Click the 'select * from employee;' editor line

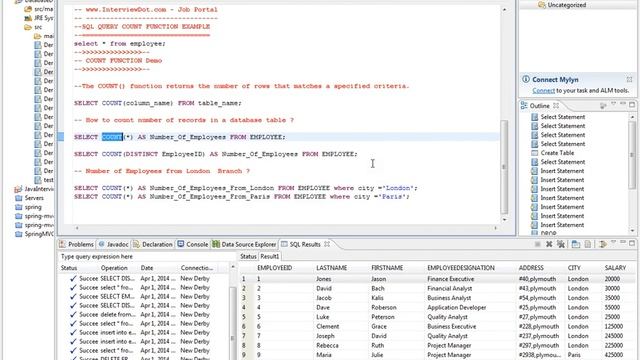120,44
